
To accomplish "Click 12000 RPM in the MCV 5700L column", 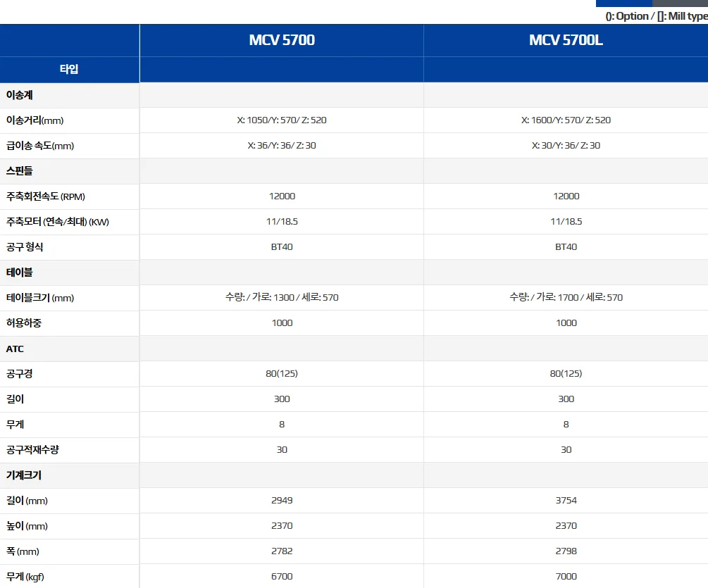I will point(566,196).
